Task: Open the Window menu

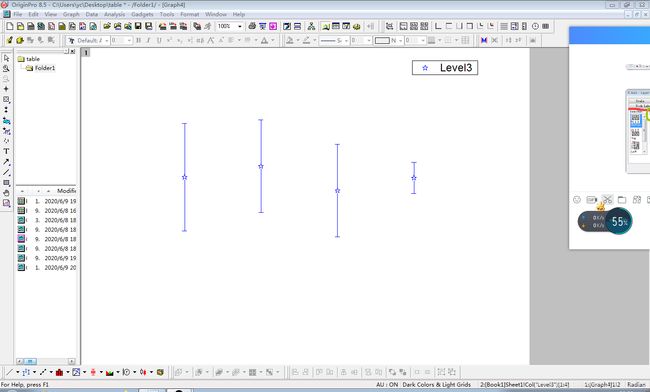Action: tap(216, 14)
